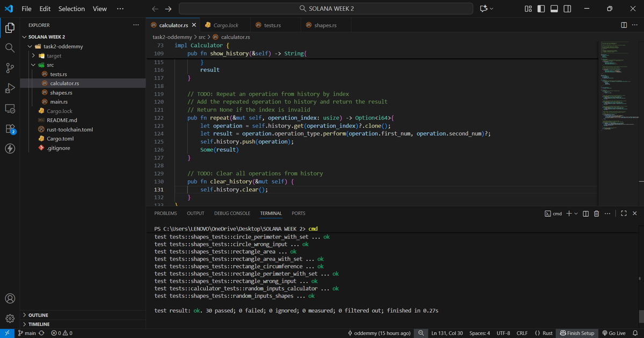The height and width of the screenshot is (338, 644).
Task: Show more menus via title bar ellipsis
Action: click(120, 9)
